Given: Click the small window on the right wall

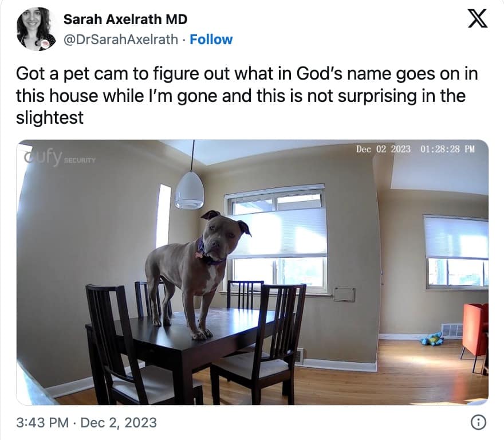Looking at the screenshot, I should 457,252.
